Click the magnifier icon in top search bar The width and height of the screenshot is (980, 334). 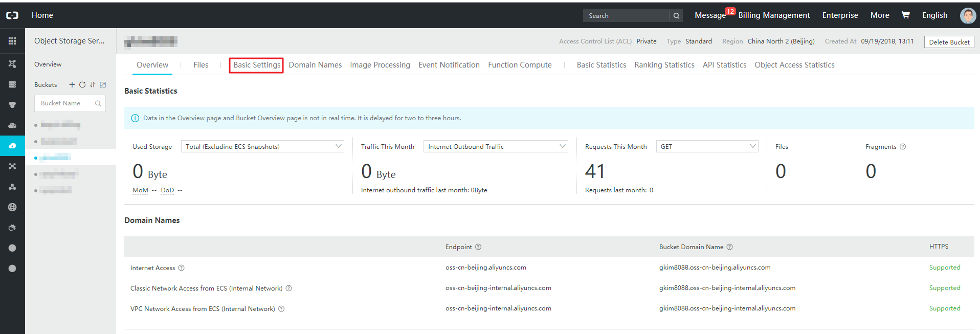pos(676,16)
